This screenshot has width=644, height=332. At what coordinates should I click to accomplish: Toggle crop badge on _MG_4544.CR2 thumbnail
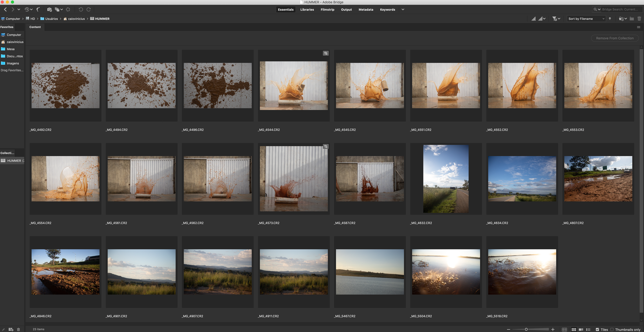[326, 53]
